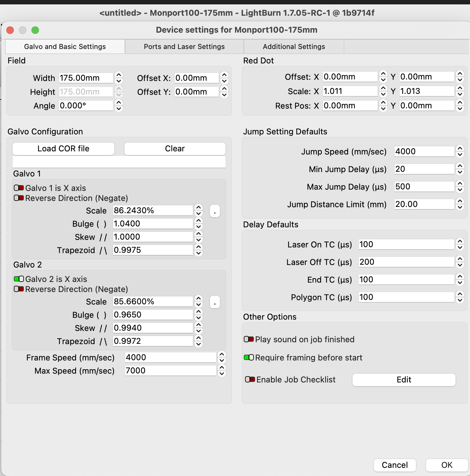This screenshot has height=476, width=470.
Task: Open Galvo 1 scale calculator dot button
Action: tap(215, 211)
